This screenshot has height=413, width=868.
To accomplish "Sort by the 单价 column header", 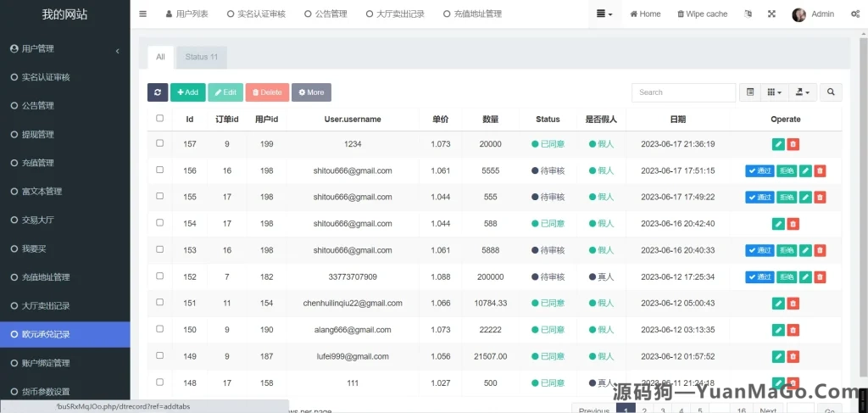I will pos(440,119).
